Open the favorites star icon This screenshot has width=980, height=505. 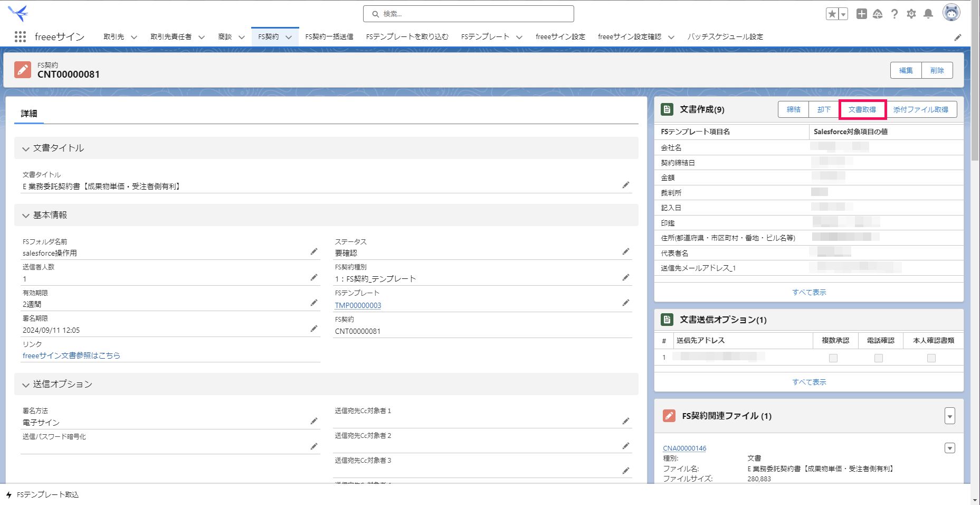point(832,14)
